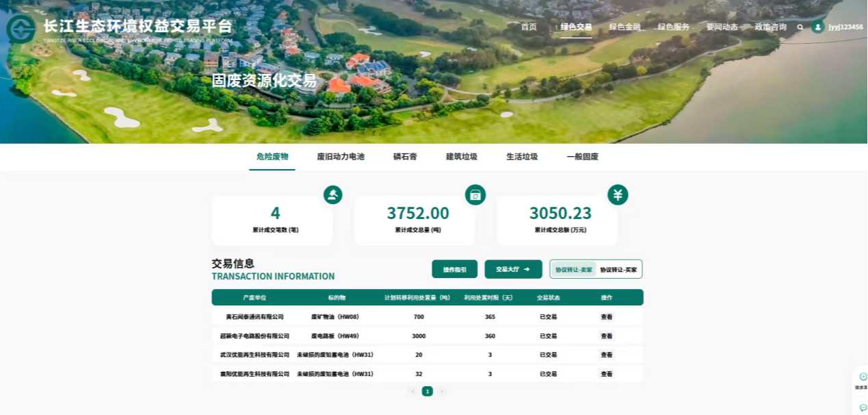Screen dimensions: 868x415
Task: Switch to the 废旧动力电池 tab
Action: click(x=341, y=157)
